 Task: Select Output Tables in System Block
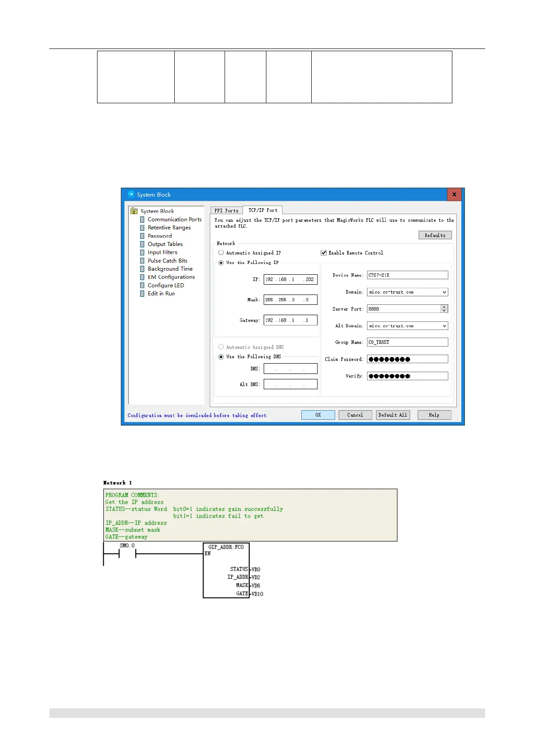(x=165, y=244)
